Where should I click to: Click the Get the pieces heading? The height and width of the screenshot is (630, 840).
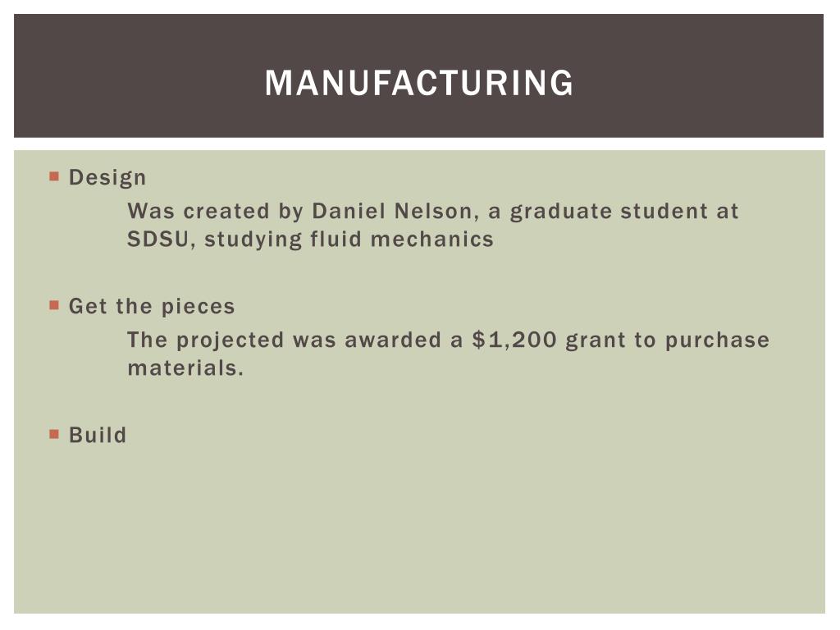pos(152,307)
